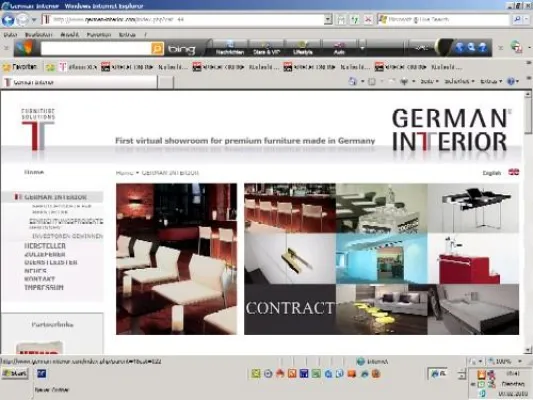Expand the address bar history dropdown
This screenshot has height=400, width=533.
point(328,20)
